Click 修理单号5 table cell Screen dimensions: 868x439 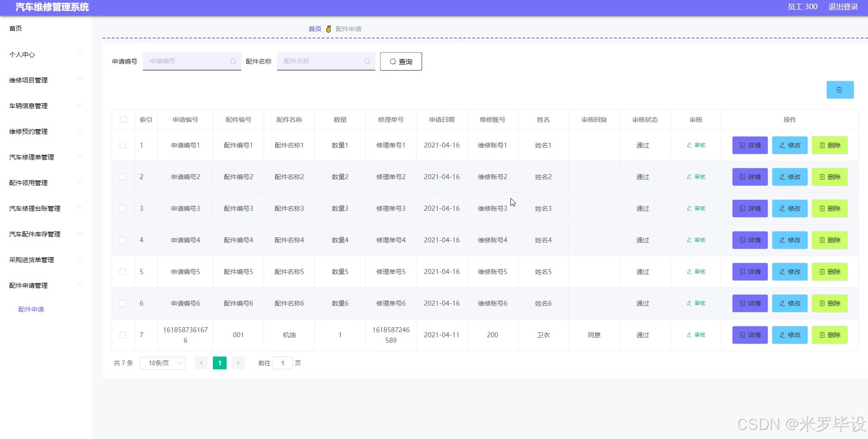(391, 272)
